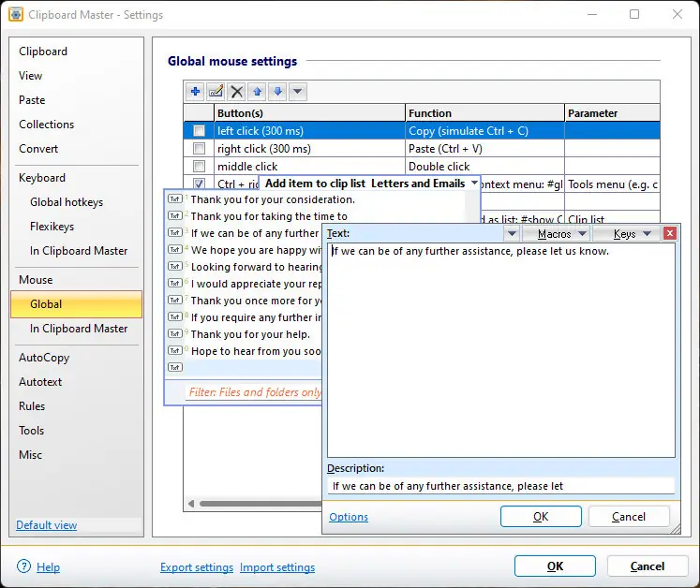Click Txt icon beside 'Thank you for your help.'

(174, 333)
